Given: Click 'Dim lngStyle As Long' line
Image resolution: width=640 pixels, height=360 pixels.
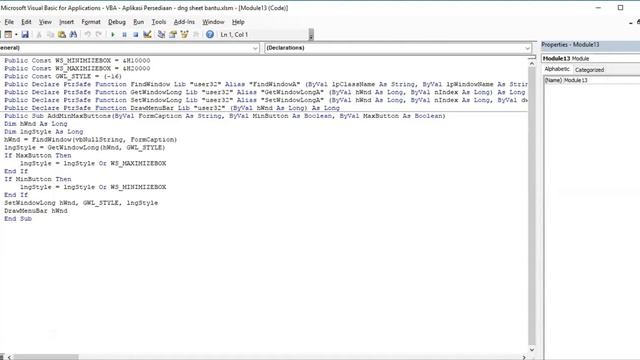Looking at the screenshot, I should tap(44, 132).
